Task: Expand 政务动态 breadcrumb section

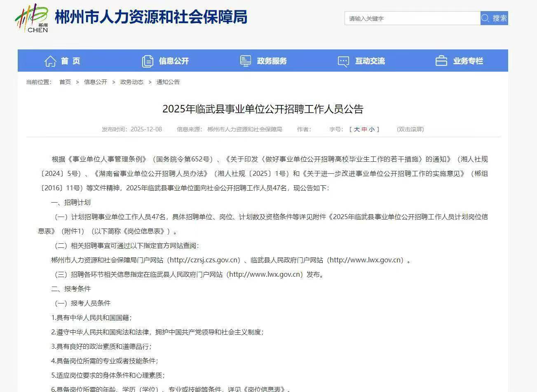Action: click(x=132, y=82)
